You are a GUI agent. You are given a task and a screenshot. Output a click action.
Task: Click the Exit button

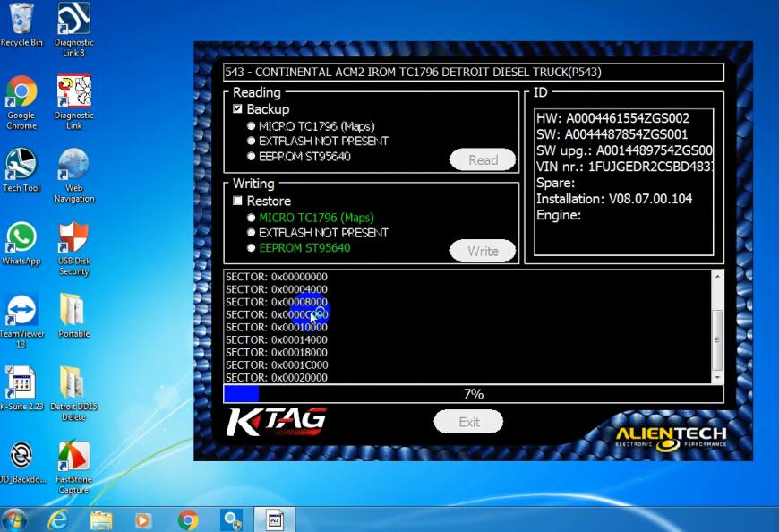coord(468,422)
